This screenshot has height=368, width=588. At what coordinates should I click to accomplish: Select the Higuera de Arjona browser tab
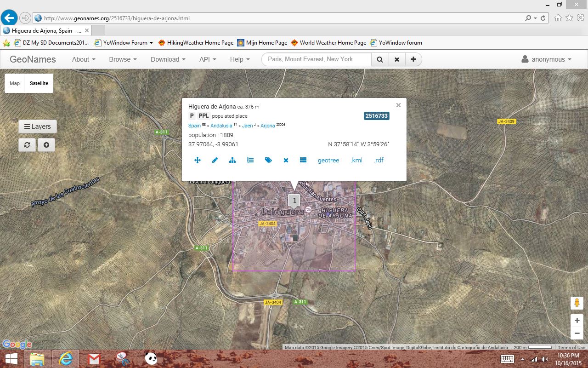point(44,30)
